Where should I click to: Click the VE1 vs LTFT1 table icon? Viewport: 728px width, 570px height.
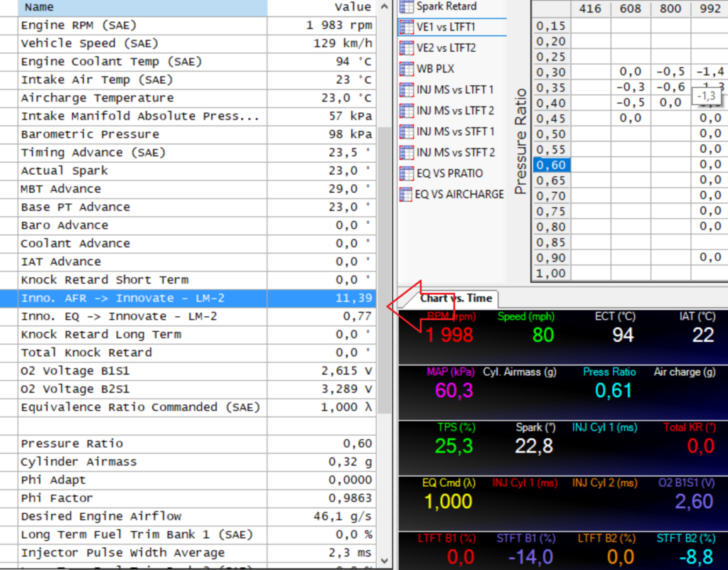[x=406, y=28]
